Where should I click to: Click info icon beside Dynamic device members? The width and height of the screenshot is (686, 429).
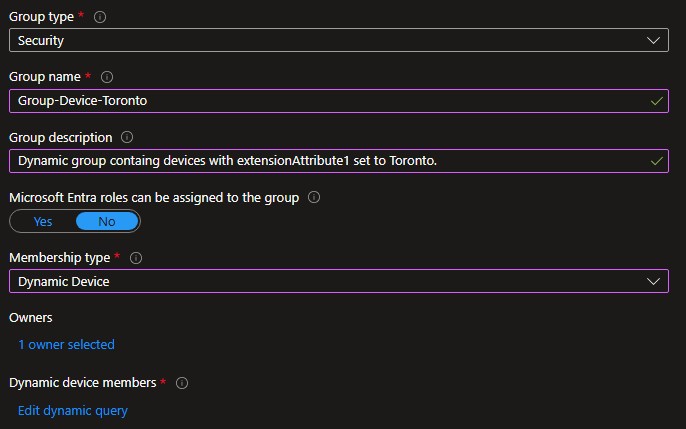(x=183, y=383)
